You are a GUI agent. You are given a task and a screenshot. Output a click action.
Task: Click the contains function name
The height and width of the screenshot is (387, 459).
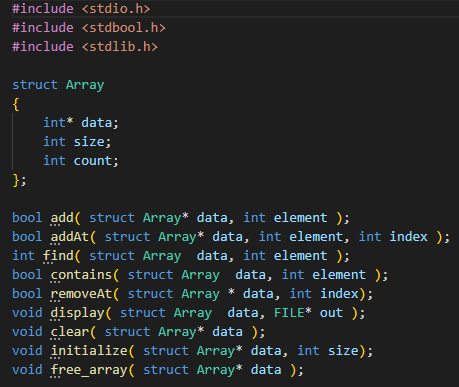tap(81, 275)
